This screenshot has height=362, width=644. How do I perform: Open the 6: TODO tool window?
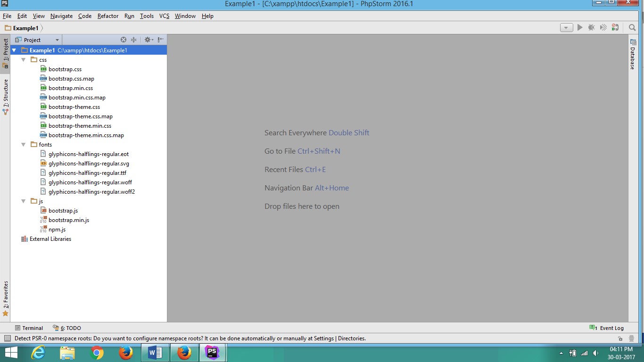point(67,328)
